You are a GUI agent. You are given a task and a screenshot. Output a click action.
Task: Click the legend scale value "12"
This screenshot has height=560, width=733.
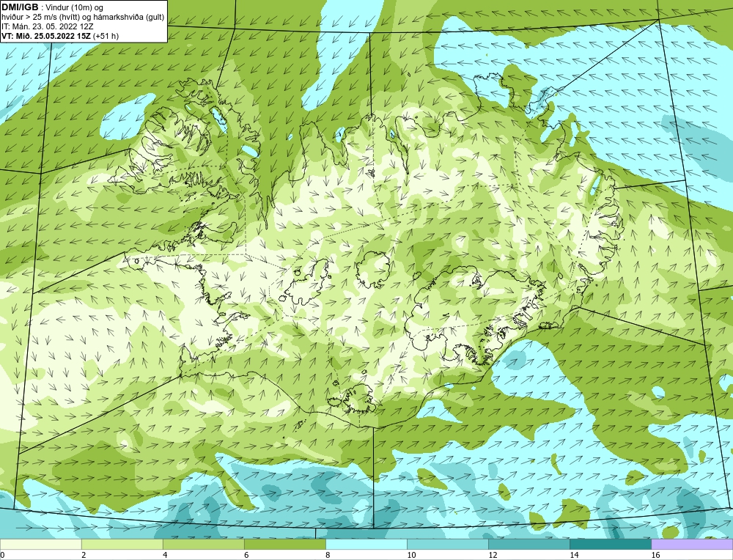pyautogui.click(x=493, y=555)
